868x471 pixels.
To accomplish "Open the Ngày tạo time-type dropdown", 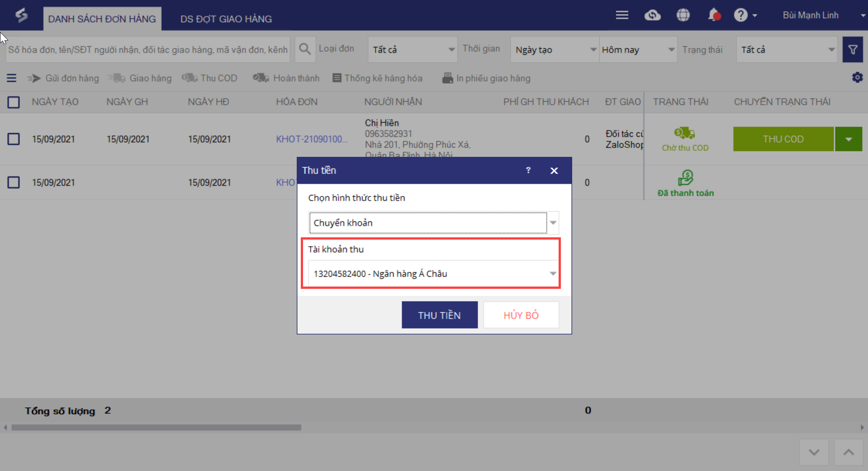I will (x=555, y=50).
